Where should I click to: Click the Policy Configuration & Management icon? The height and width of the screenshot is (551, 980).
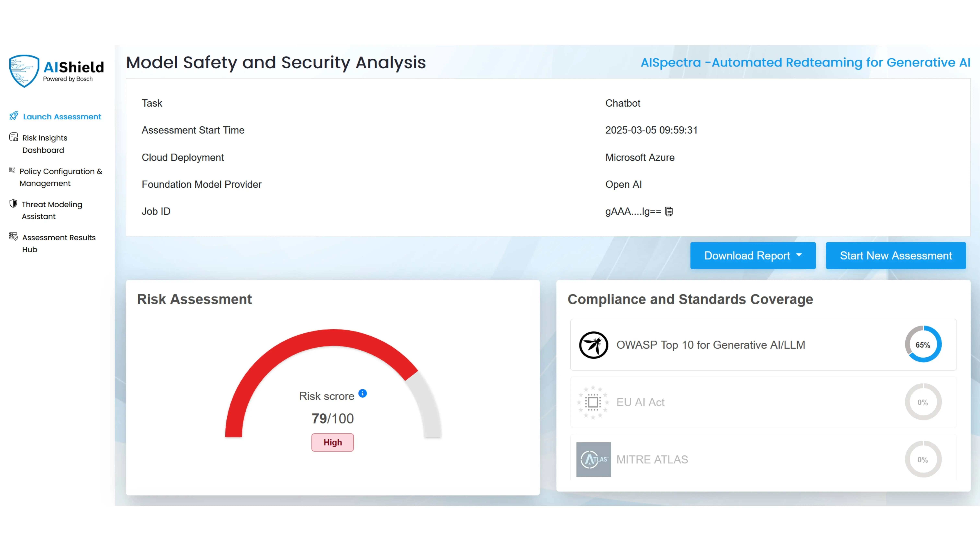[12, 171]
